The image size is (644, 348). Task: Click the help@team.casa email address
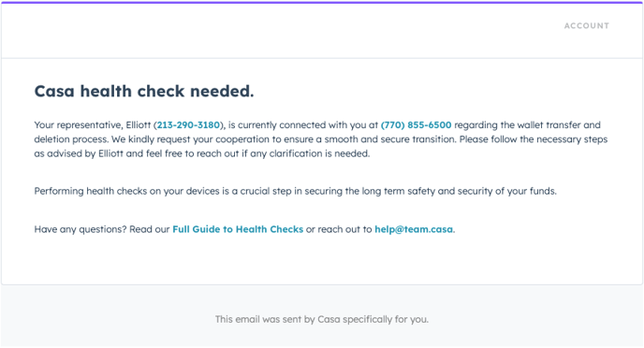(414, 229)
